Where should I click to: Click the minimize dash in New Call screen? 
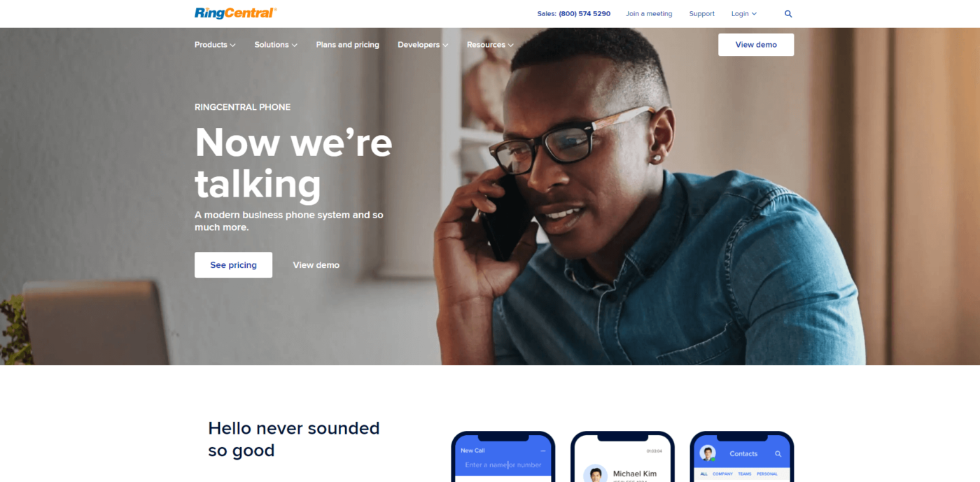pyautogui.click(x=543, y=451)
